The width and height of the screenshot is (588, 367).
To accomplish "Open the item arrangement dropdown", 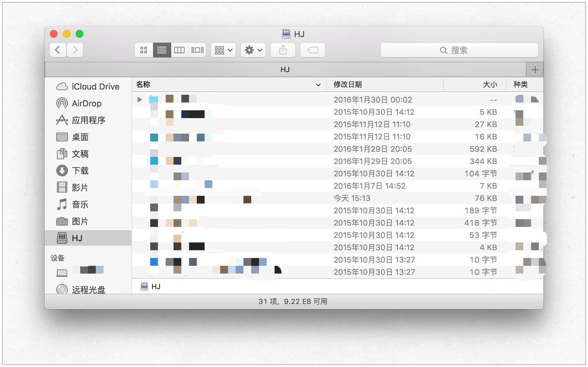I will click(223, 50).
